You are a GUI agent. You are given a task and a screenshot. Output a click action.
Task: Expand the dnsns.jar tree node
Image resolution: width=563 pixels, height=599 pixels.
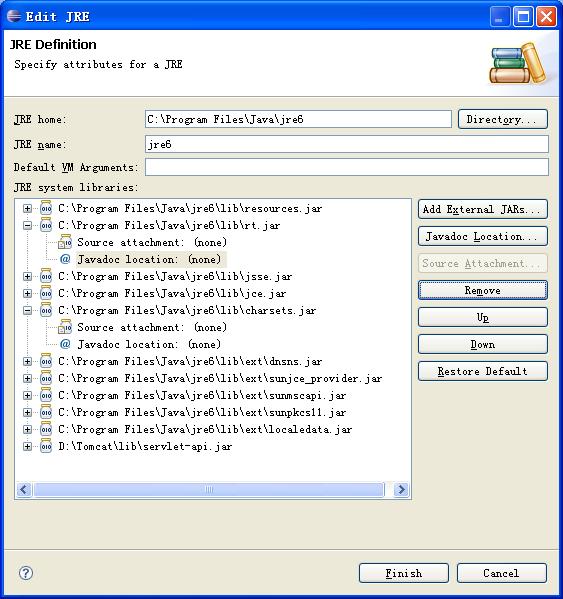click(27, 361)
